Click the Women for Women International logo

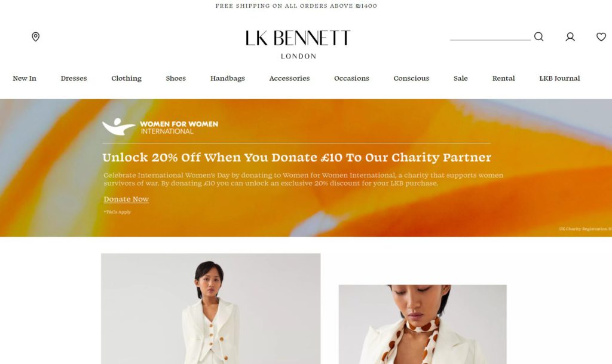pyautogui.click(x=160, y=127)
